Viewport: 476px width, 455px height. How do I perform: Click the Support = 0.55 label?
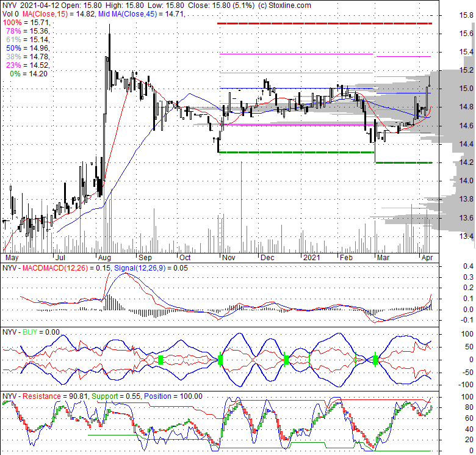coord(116,396)
